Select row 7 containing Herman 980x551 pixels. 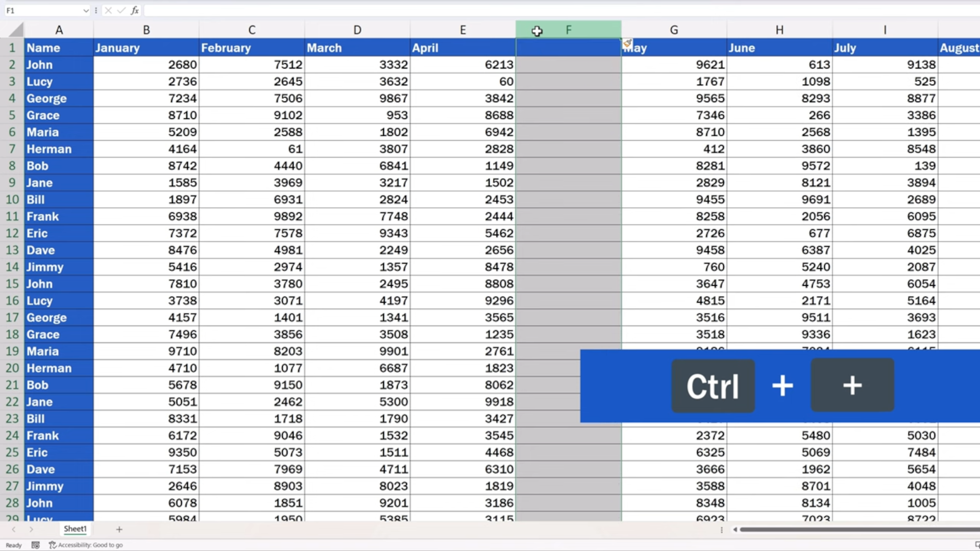pos(12,148)
